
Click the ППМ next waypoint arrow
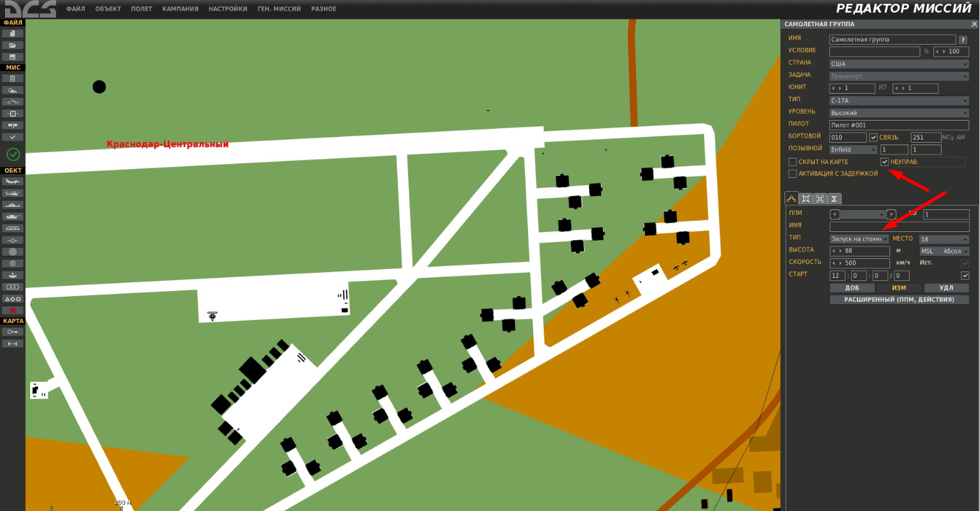[891, 215]
